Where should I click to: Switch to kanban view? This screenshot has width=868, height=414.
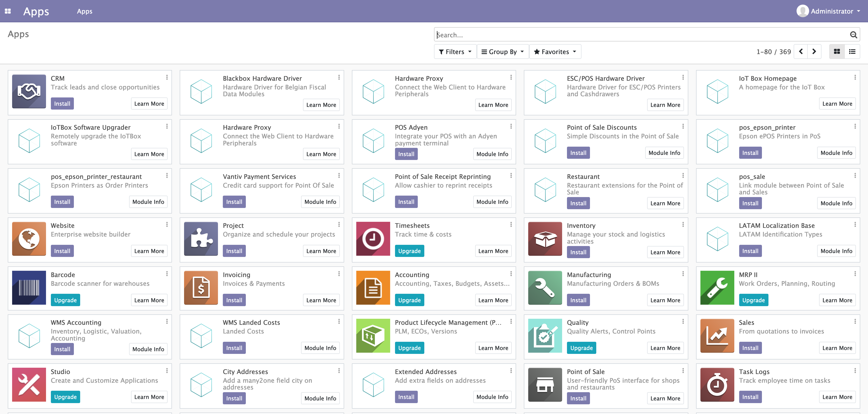tap(837, 52)
